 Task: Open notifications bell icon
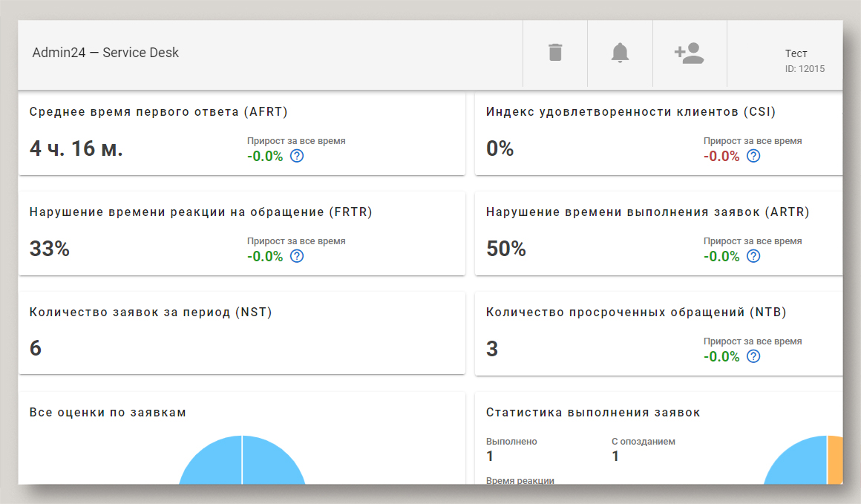click(x=620, y=53)
